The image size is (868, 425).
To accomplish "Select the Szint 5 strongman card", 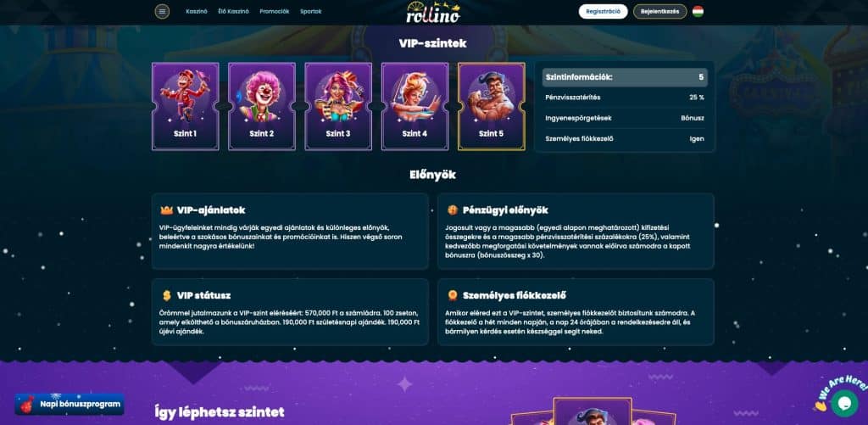I will point(492,106).
